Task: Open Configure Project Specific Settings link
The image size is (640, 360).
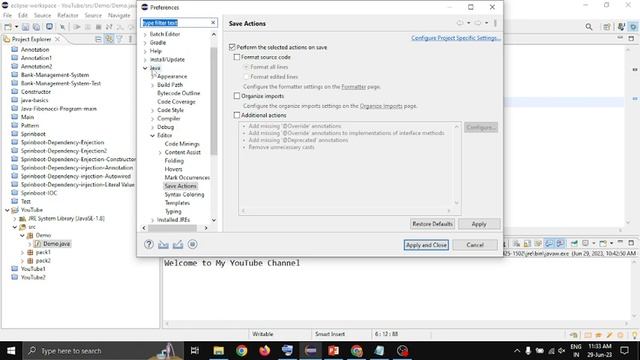Action: click(x=456, y=38)
